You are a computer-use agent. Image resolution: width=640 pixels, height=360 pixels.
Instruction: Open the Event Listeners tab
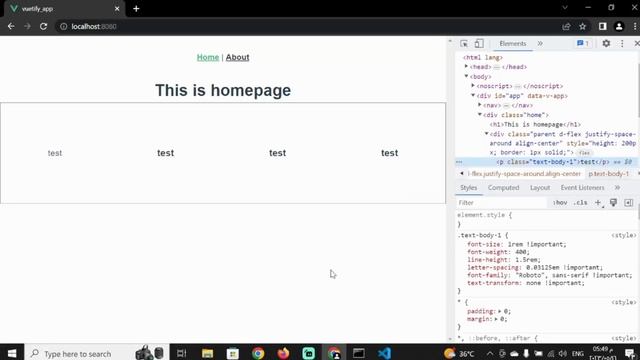pyautogui.click(x=582, y=188)
